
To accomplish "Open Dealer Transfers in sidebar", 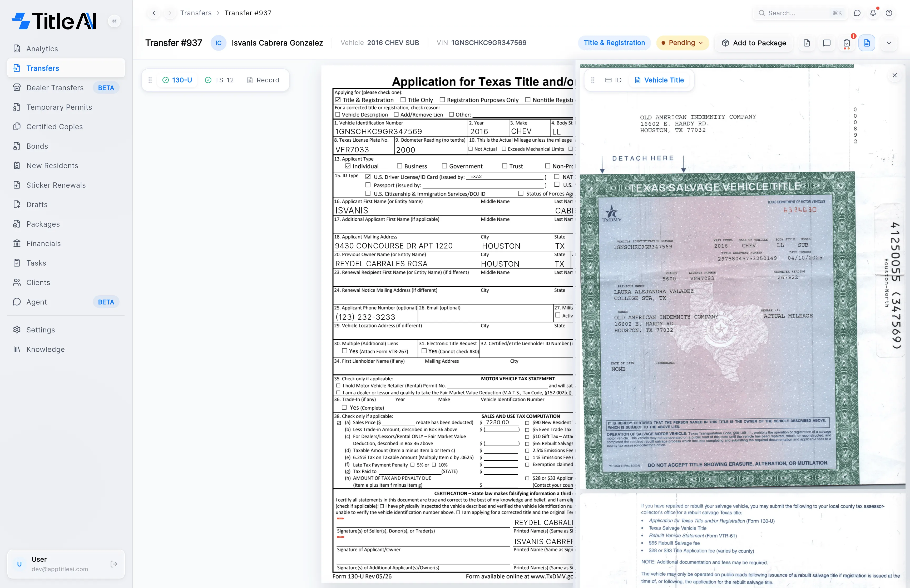I will [x=66, y=87].
